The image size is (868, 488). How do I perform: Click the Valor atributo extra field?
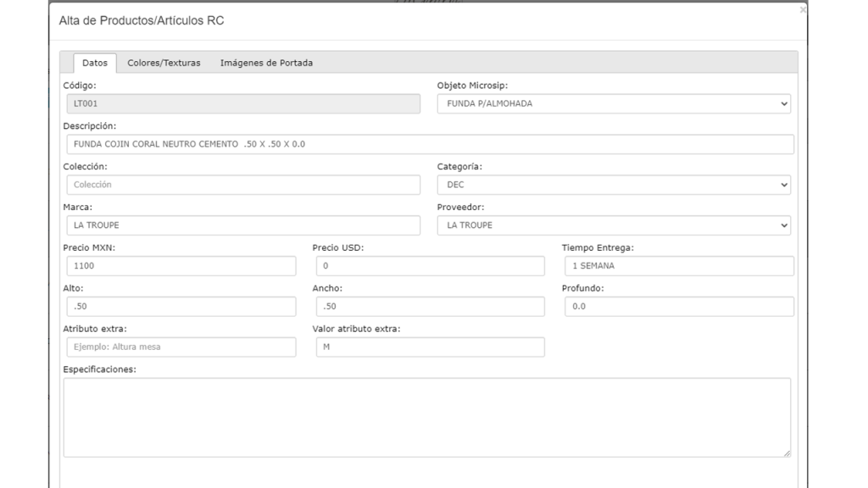(x=428, y=347)
